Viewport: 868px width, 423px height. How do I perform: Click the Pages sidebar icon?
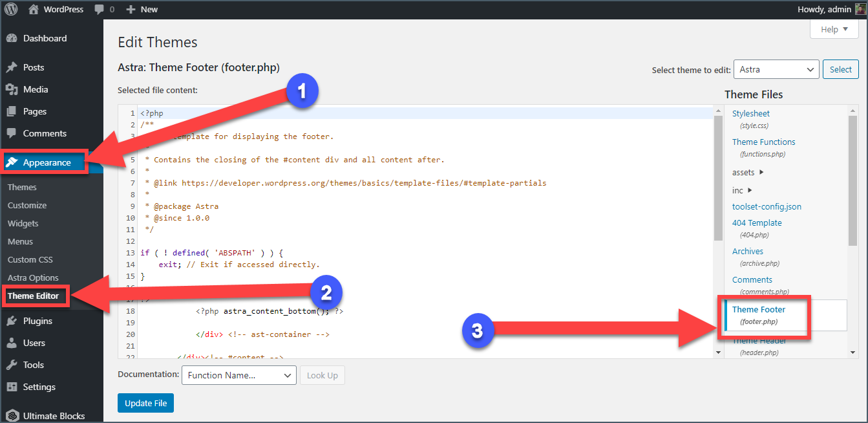[x=12, y=111]
